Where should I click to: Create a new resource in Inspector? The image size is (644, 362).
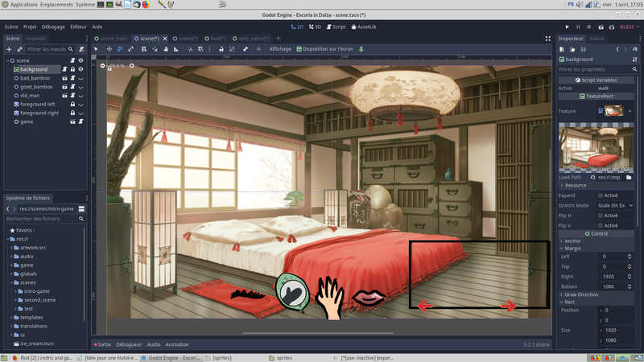click(562, 49)
